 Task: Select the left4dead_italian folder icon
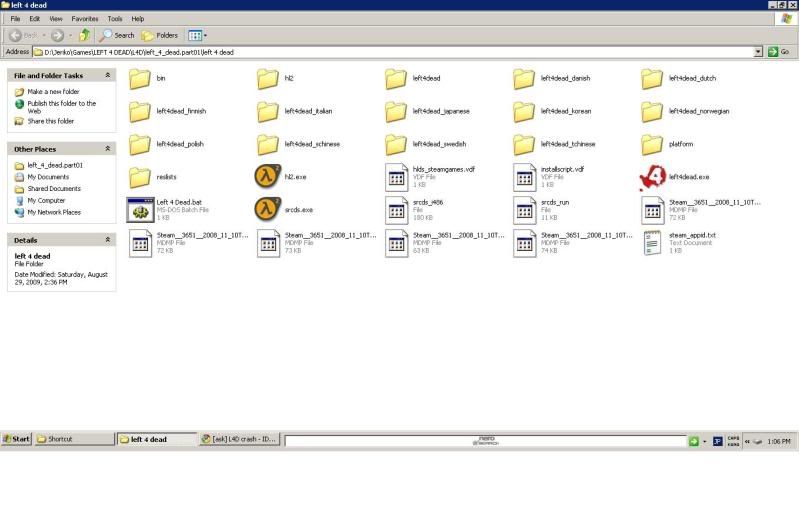tap(268, 112)
